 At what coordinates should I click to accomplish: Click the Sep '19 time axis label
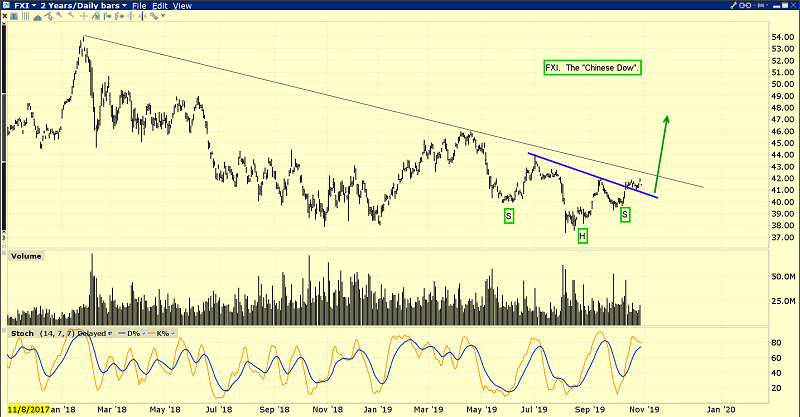point(590,409)
